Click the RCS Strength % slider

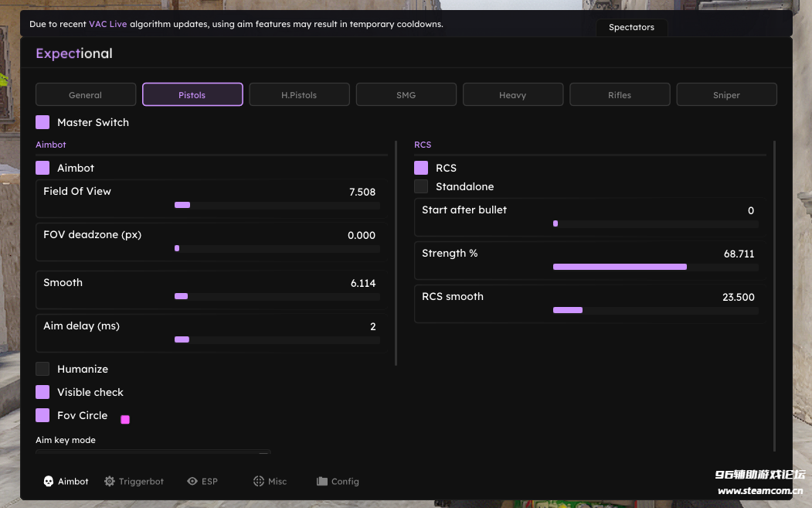pyautogui.click(x=656, y=267)
